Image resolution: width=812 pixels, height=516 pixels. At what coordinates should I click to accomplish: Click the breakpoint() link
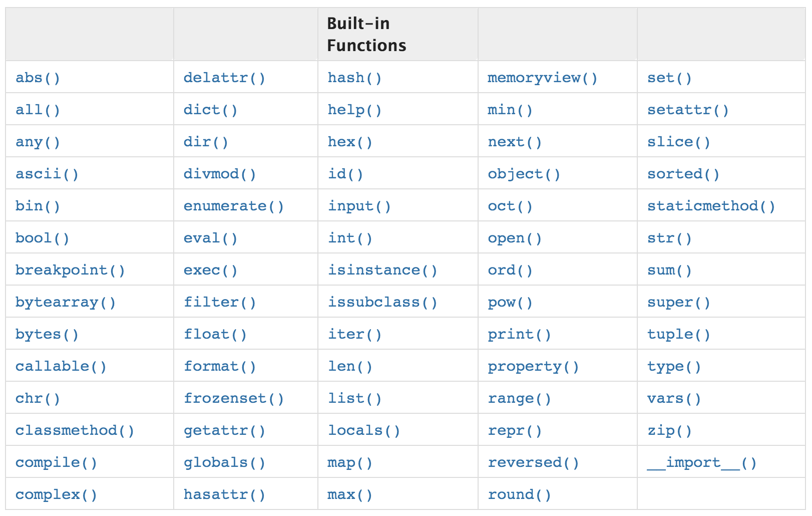pos(70,270)
